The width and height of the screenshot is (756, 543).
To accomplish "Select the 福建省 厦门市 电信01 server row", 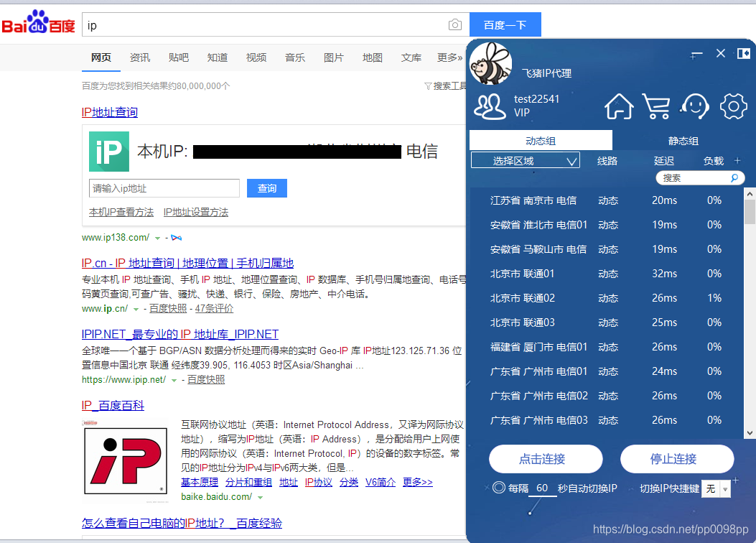I will coord(607,347).
